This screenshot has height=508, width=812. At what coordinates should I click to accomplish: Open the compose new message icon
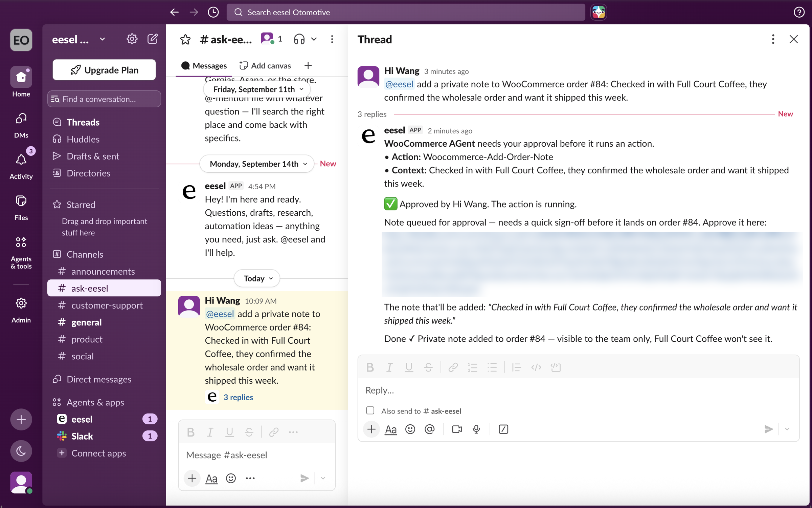[x=153, y=39]
